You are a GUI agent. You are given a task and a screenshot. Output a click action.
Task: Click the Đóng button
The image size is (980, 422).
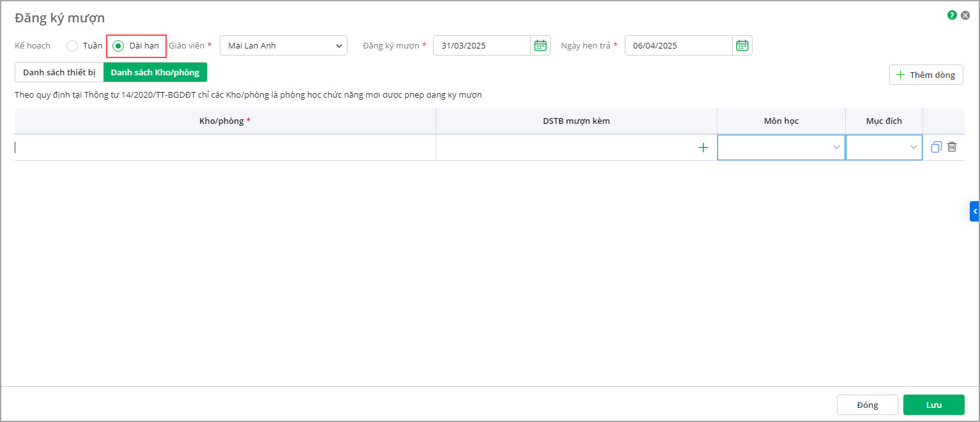coord(867,405)
